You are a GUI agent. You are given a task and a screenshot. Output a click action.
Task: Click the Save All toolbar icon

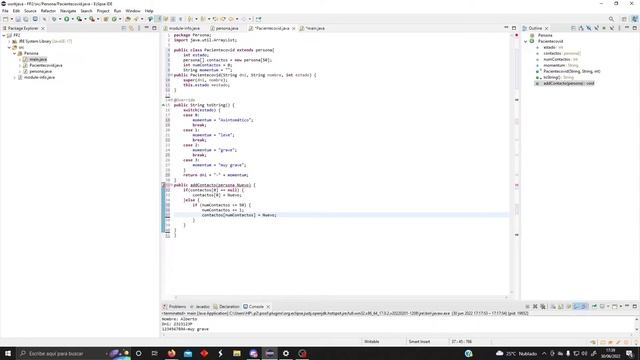pos(26,19)
